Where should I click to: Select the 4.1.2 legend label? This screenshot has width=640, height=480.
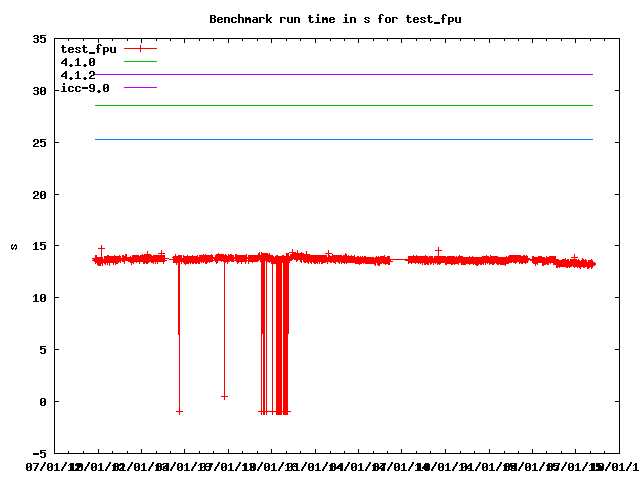click(x=78, y=75)
